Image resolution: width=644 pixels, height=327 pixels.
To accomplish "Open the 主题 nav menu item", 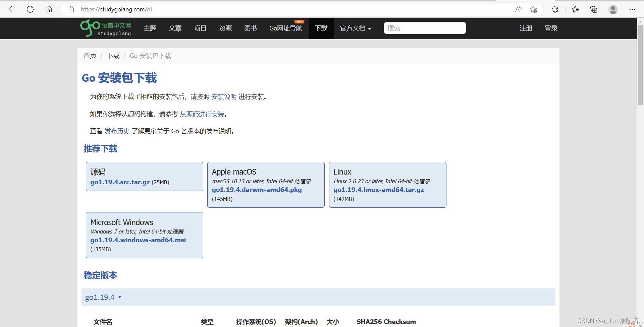I will tap(150, 28).
